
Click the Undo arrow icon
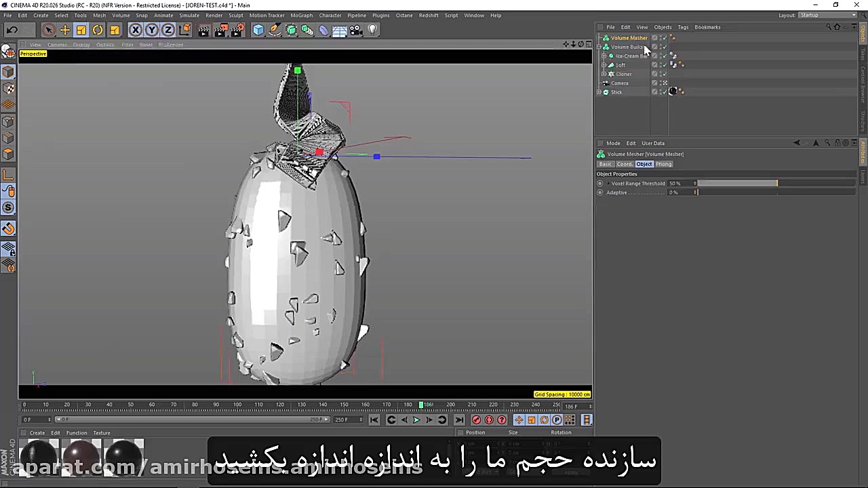click(x=12, y=29)
